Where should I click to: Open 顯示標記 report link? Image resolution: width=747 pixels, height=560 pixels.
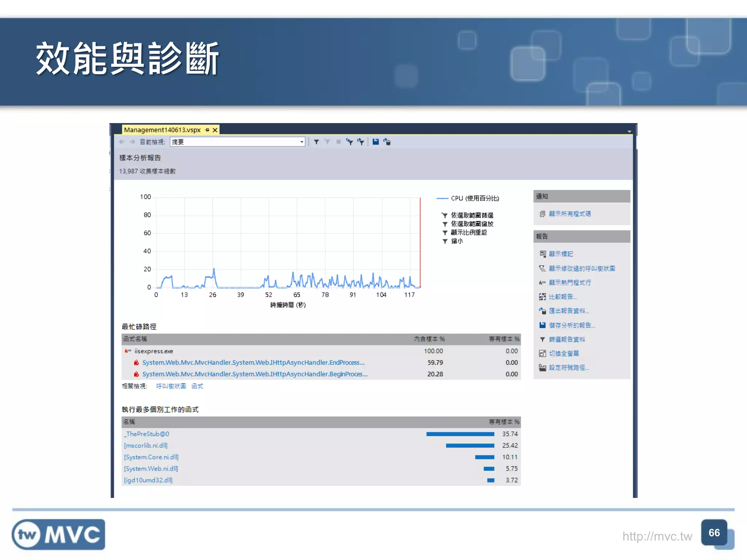pyautogui.click(x=561, y=254)
